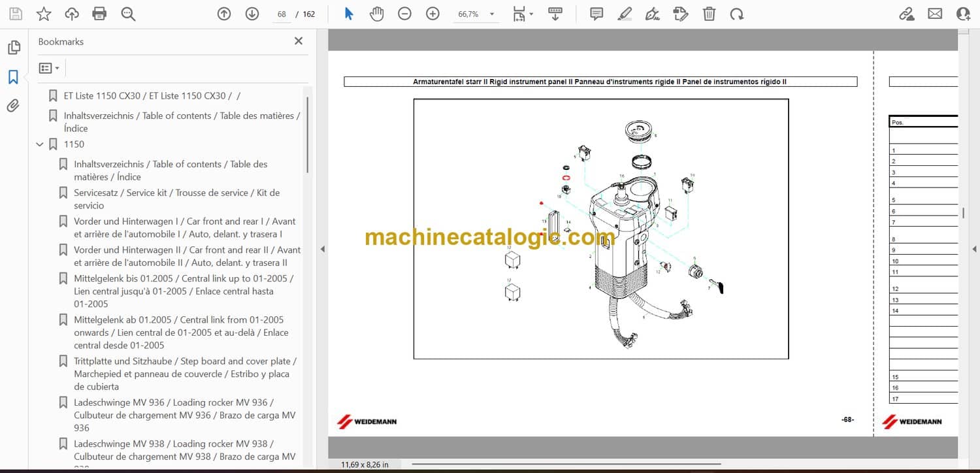Image resolution: width=980 pixels, height=473 pixels.
Task: Rotate the page view
Action: click(737, 14)
